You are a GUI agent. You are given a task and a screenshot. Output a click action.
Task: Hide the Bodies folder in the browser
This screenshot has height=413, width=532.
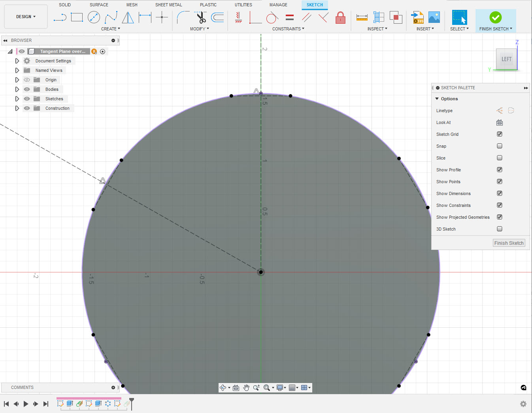click(x=26, y=89)
